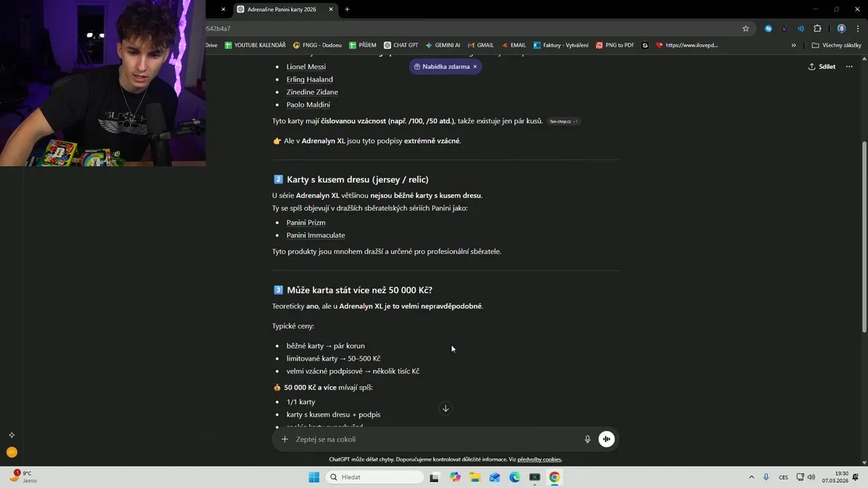Image resolution: width=868 pixels, height=488 pixels.
Task: Open the YOUTUBE KALENDÁŘ bookmark
Action: pos(255,45)
